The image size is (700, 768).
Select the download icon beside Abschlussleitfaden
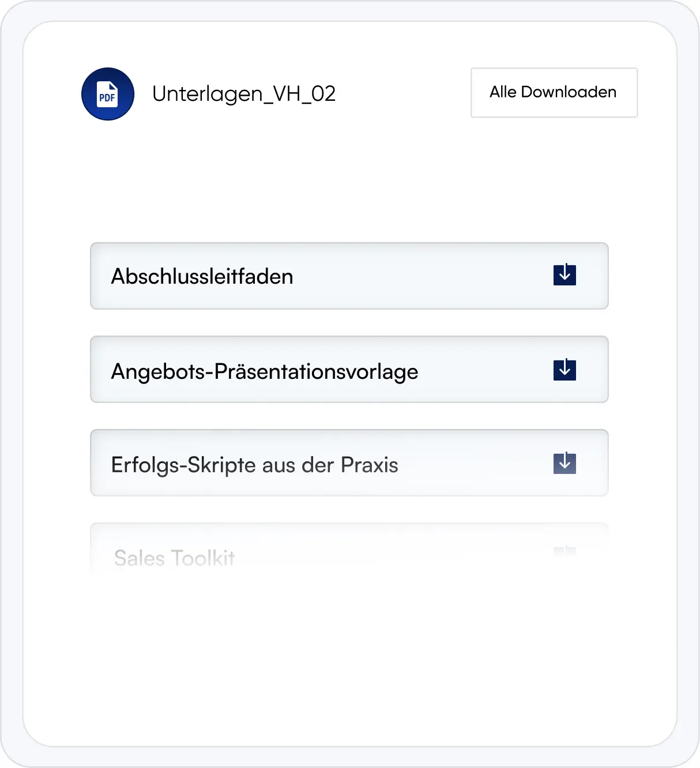564,276
